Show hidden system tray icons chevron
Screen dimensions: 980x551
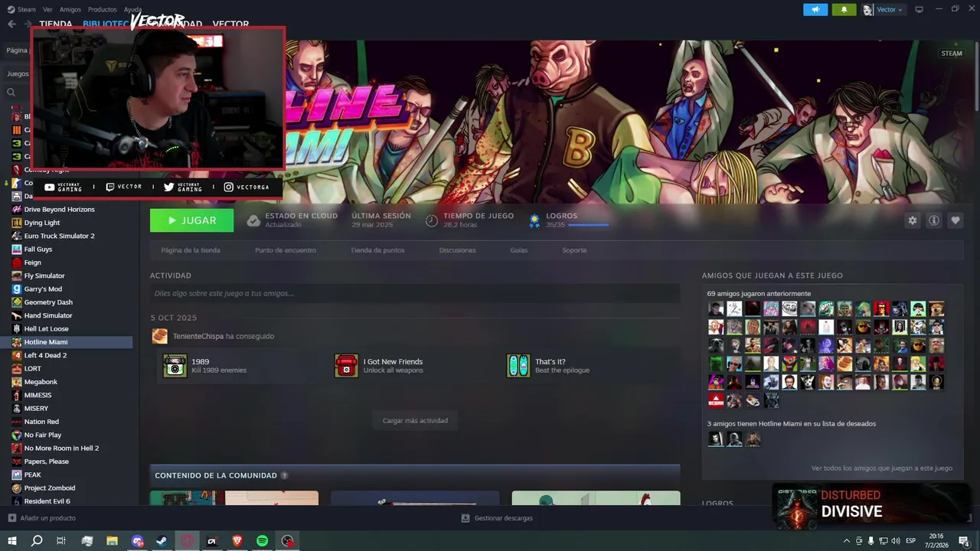846,541
